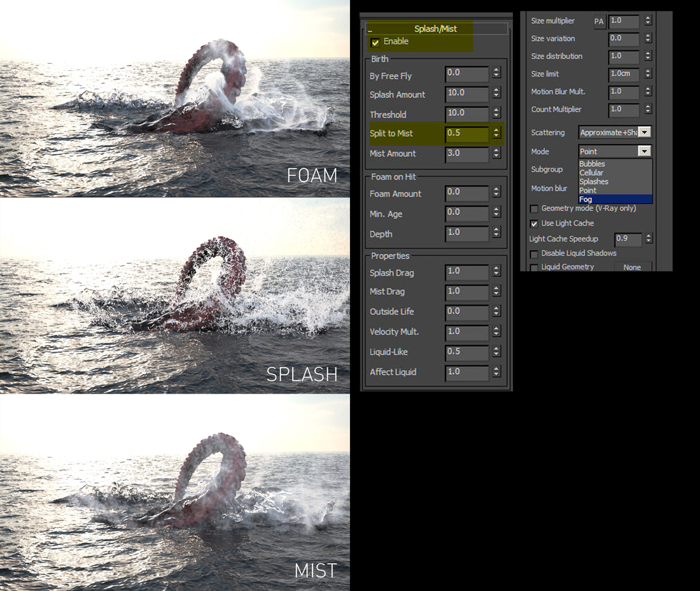Select Fog from the Mode list

click(586, 199)
